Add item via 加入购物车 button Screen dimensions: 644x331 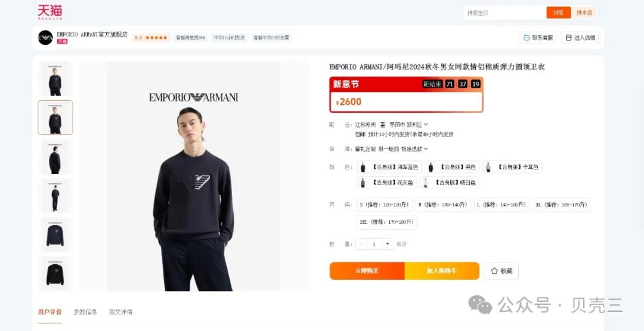[x=442, y=271]
